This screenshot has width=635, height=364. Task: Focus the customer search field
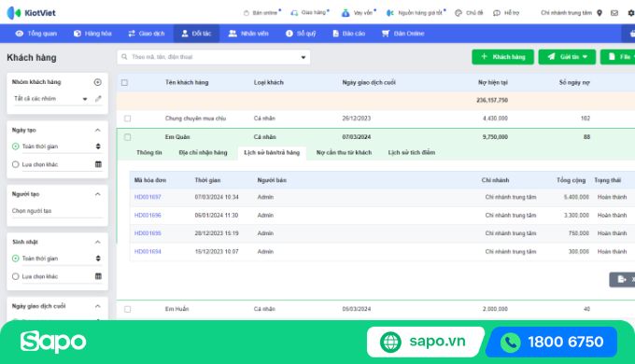point(214,57)
